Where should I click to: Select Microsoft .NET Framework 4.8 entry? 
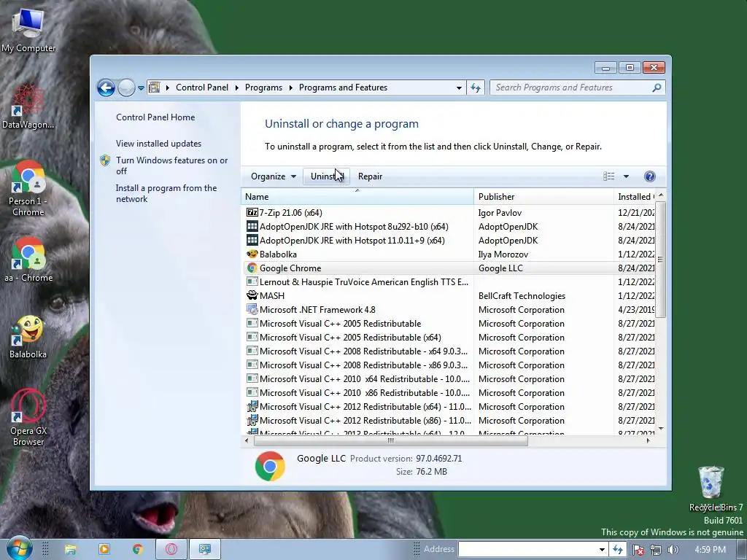[449, 309]
